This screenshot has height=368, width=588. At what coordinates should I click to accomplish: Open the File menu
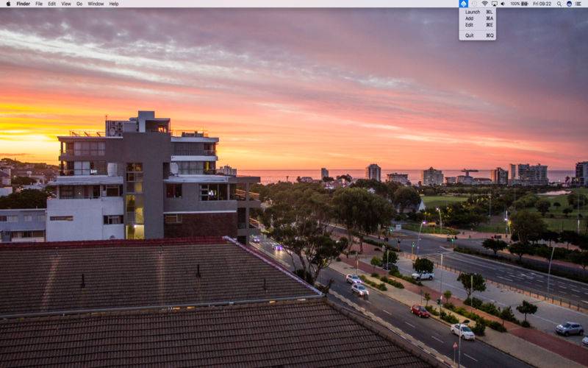[x=39, y=4]
